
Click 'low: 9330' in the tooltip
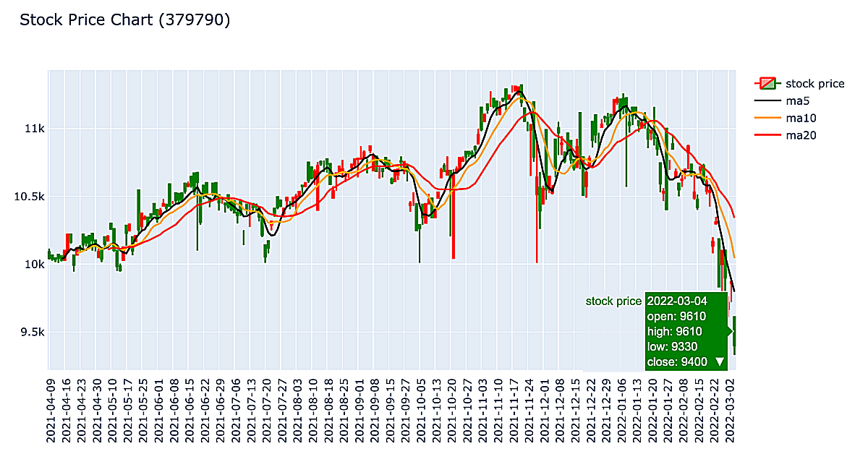[673, 346]
